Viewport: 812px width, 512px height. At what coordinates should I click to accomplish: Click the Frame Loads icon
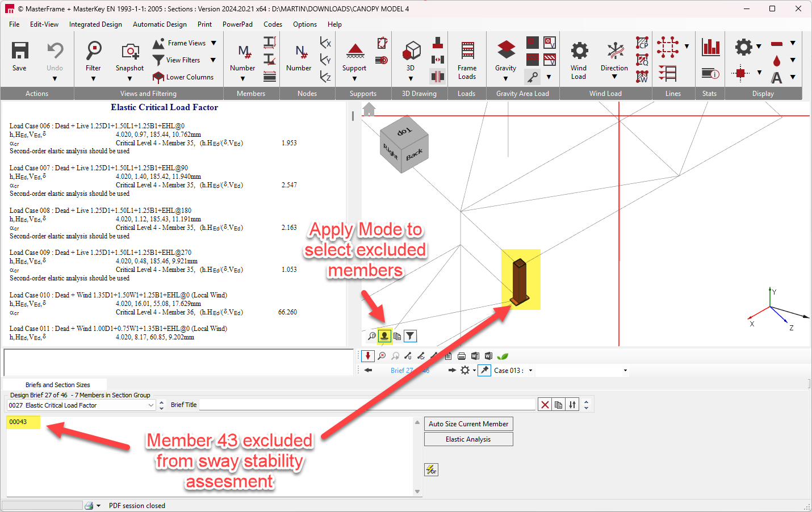[467, 51]
